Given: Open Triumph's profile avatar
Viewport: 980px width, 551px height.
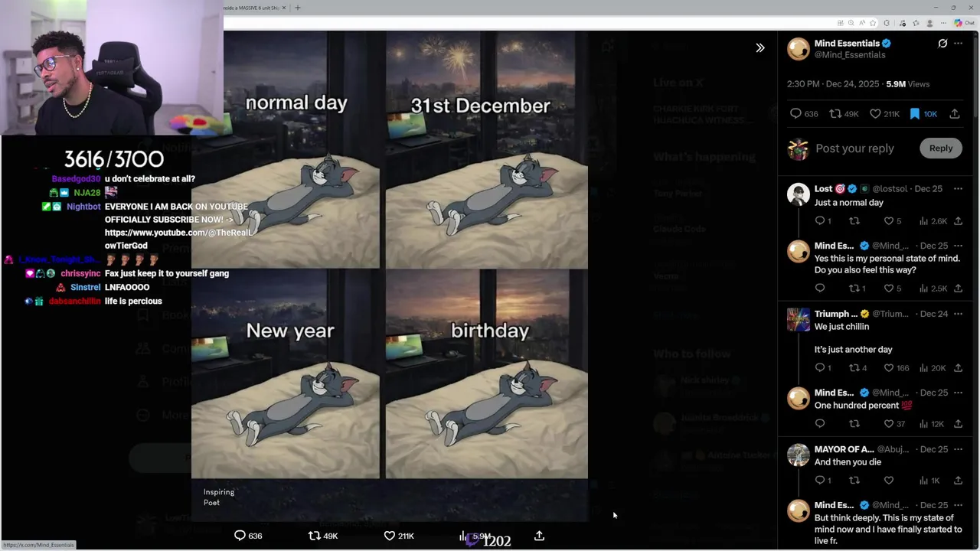Looking at the screenshot, I should click(799, 319).
